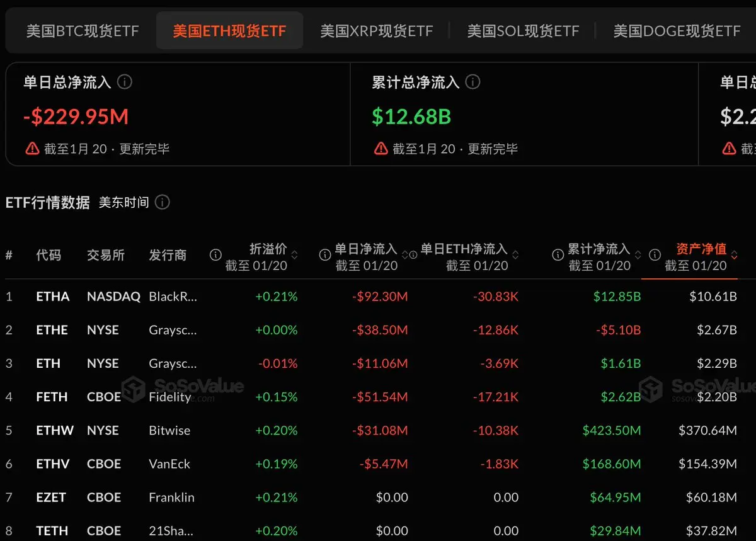This screenshot has width=756, height=541.
Task: Click info icon before 单日净流入 header
Action: pos(325,255)
